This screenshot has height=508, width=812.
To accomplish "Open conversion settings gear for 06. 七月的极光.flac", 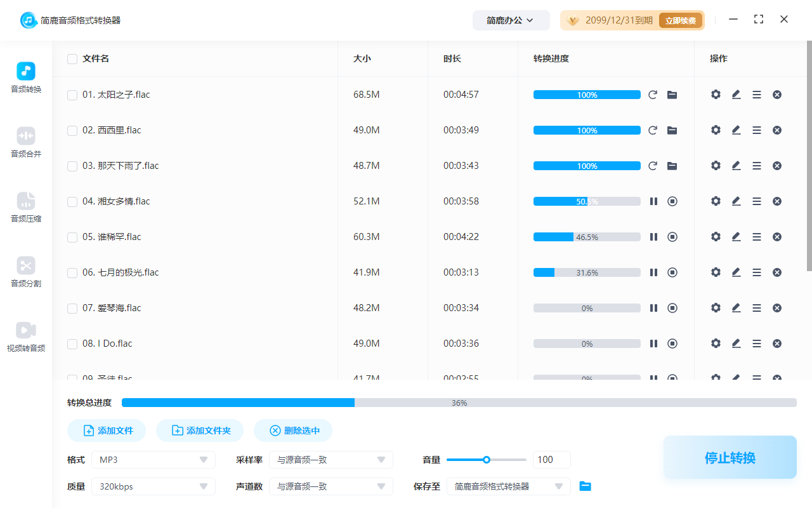I will click(716, 272).
